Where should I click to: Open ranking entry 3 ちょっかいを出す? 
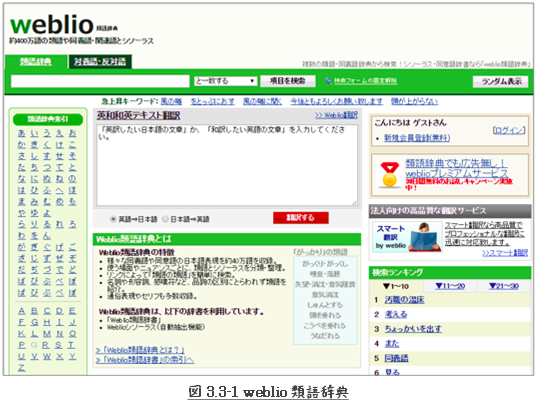(413, 329)
